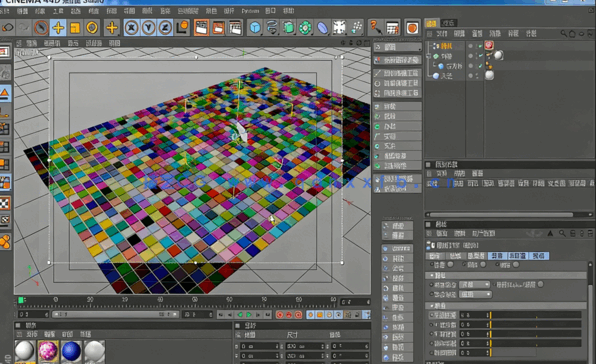Activate the Scale tool square icon
This screenshot has height=364, width=596.
pos(75,28)
